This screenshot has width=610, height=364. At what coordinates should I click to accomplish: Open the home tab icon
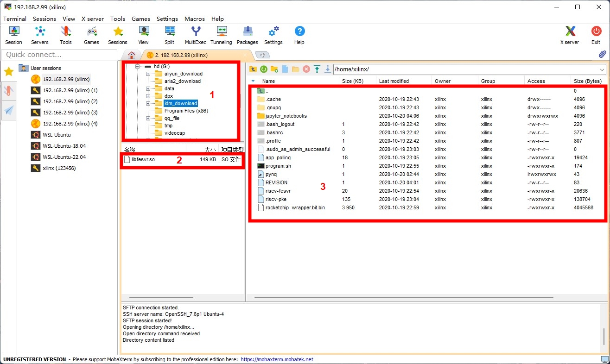pyautogui.click(x=132, y=55)
